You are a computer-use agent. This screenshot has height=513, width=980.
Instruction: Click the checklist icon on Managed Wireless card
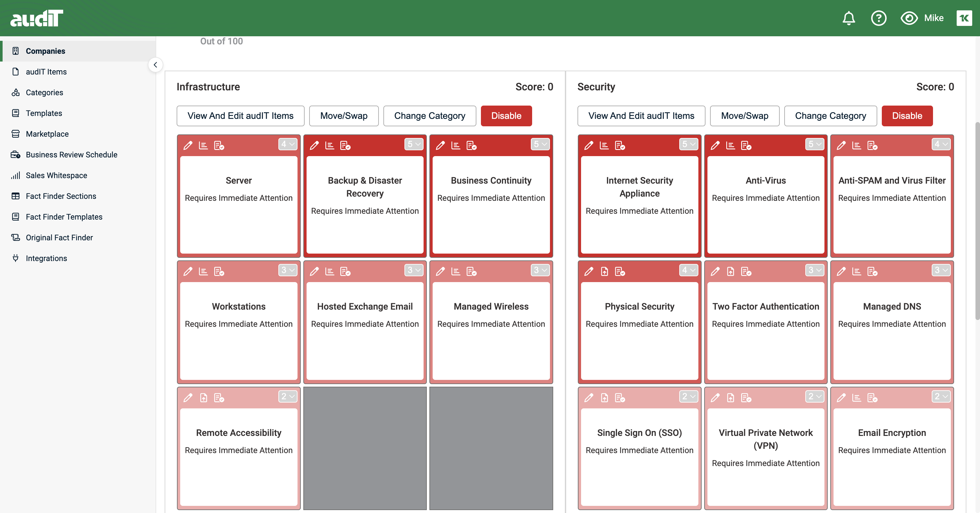[x=471, y=271]
